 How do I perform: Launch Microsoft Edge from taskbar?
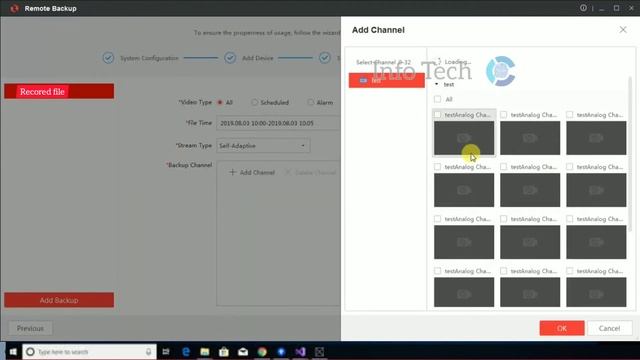pyautogui.click(x=186, y=352)
